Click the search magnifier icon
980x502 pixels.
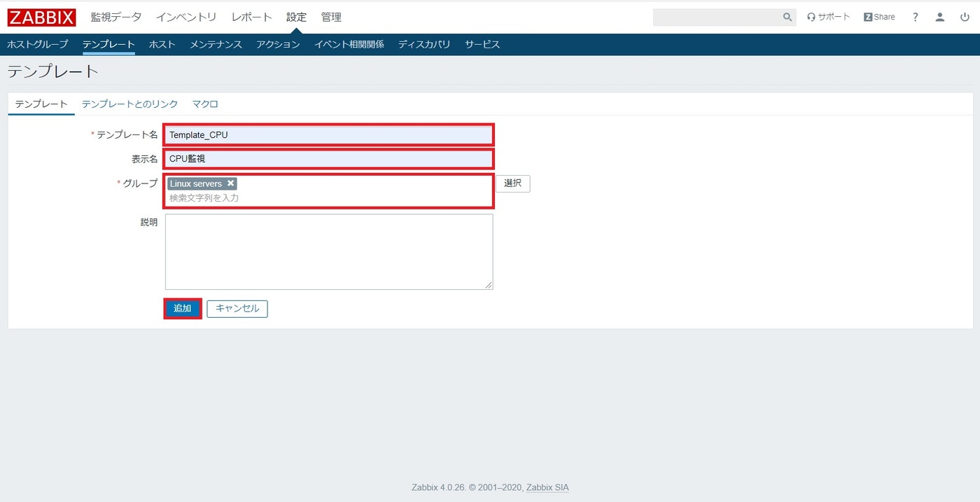pos(786,17)
